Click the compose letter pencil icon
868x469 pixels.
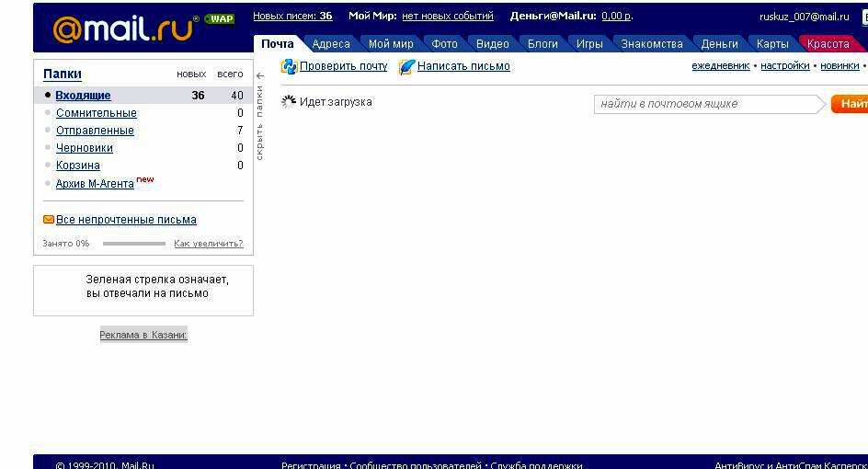tap(406, 66)
